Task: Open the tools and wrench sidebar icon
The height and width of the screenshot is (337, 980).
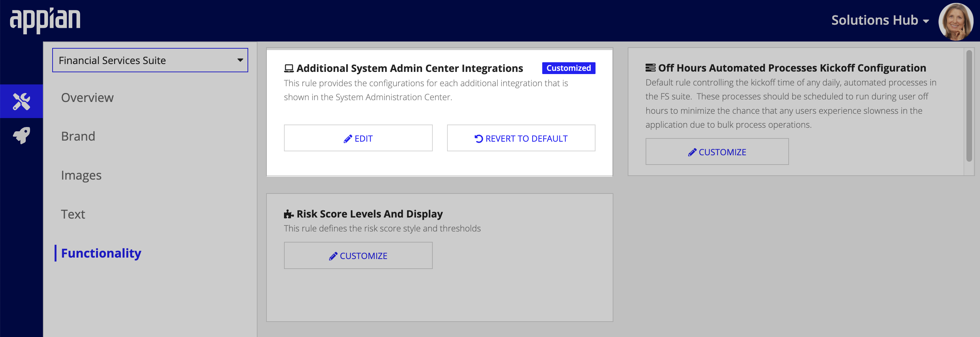Action: click(x=21, y=101)
